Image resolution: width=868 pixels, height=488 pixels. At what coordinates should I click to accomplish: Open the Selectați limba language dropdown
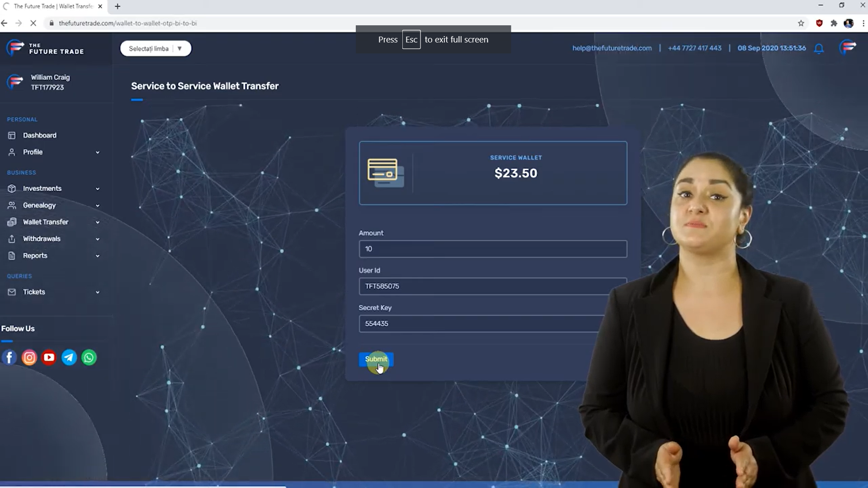pos(156,48)
